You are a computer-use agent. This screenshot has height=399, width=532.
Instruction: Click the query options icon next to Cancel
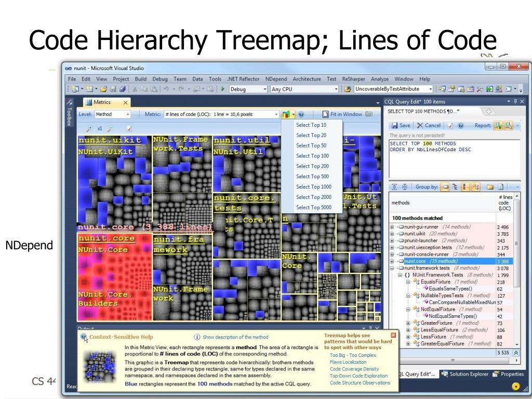pos(450,126)
